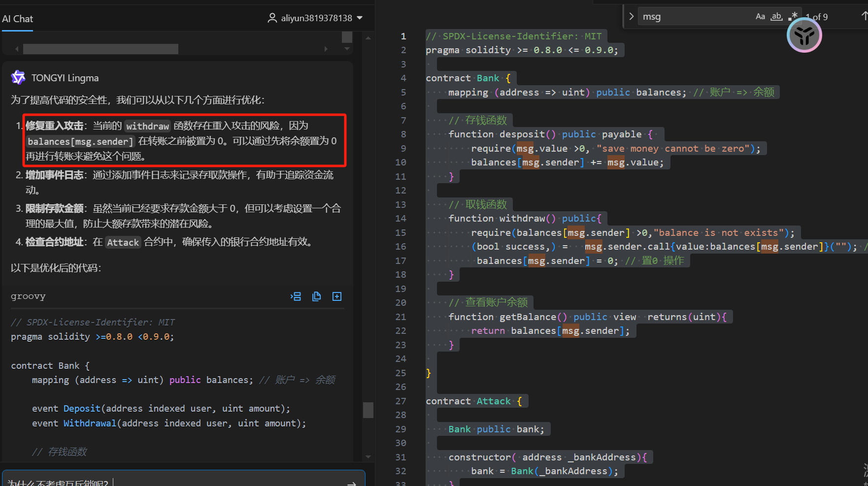
Task: Click the 'contract Attack {' line in the editor
Action: click(x=474, y=401)
